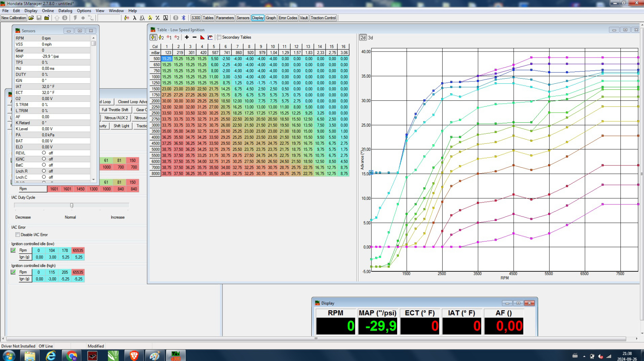
Task: Click the IAC Duty Cycle slider handle
Action: 72,205
